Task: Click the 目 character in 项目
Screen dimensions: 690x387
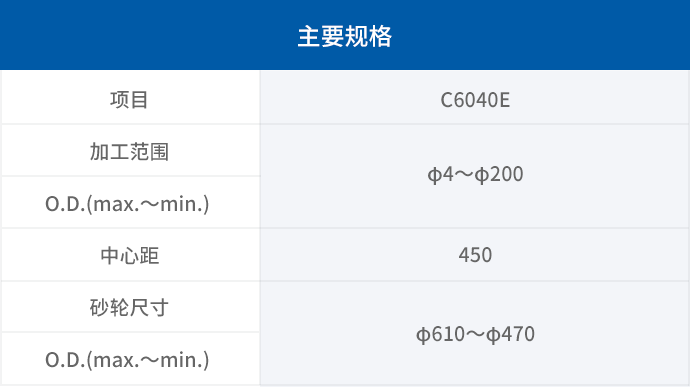Action: (x=140, y=100)
